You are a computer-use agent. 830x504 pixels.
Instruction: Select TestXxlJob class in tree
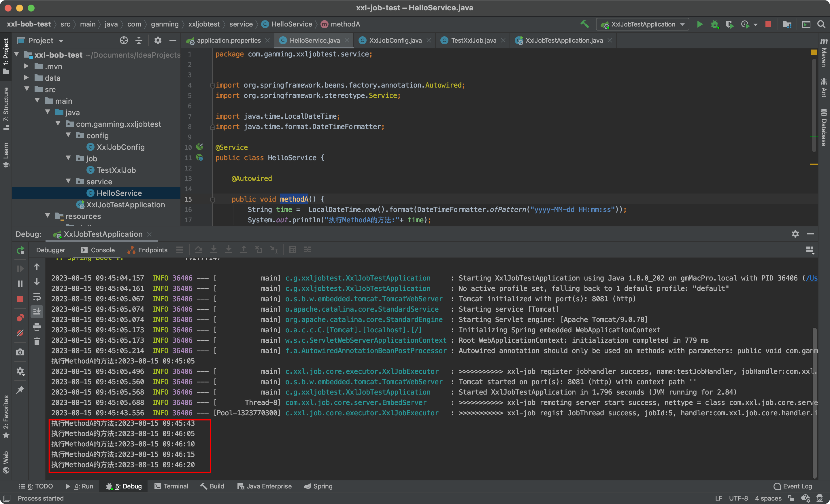(116, 170)
